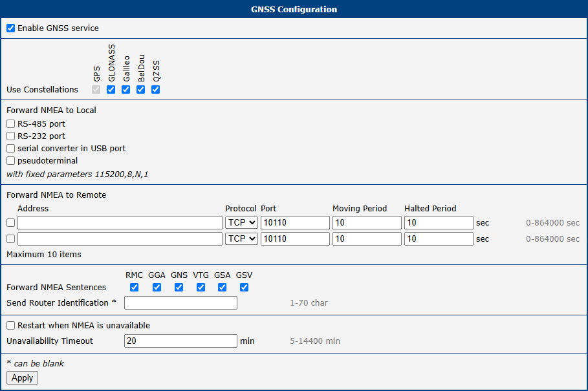The height and width of the screenshot is (391, 588).
Task: Uncheck the BeiDou constellation checkbox
Action: click(140, 90)
